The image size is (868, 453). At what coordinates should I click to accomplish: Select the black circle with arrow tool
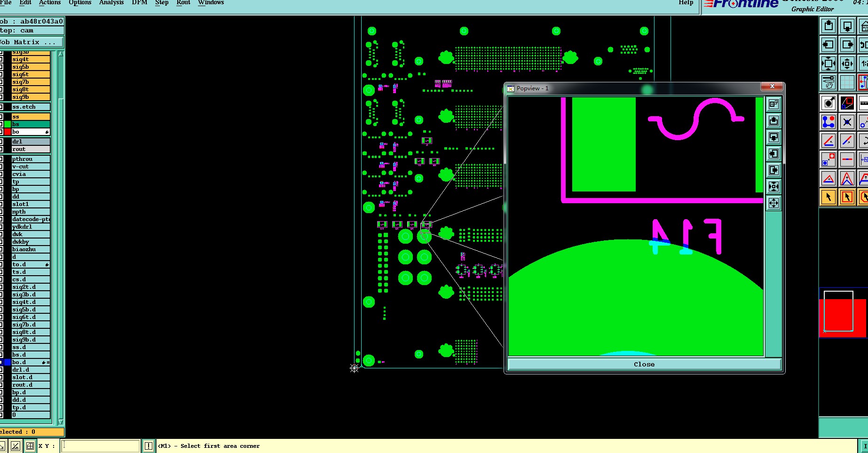pyautogui.click(x=829, y=103)
